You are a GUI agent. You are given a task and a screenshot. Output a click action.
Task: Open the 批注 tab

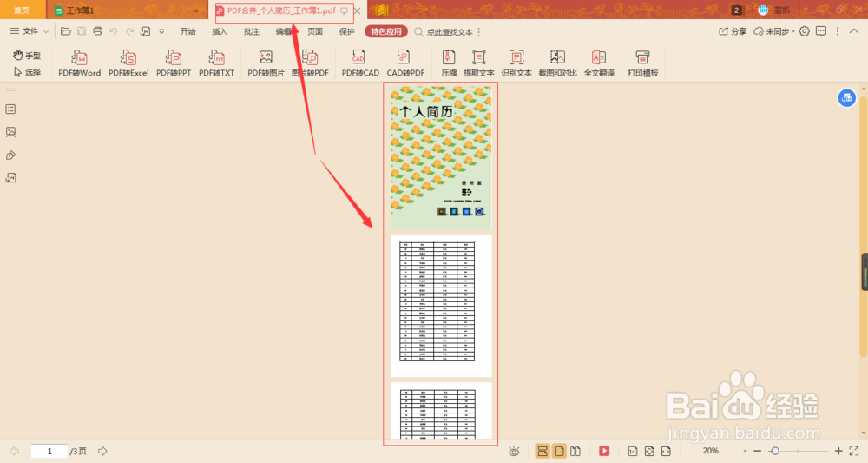(x=252, y=31)
